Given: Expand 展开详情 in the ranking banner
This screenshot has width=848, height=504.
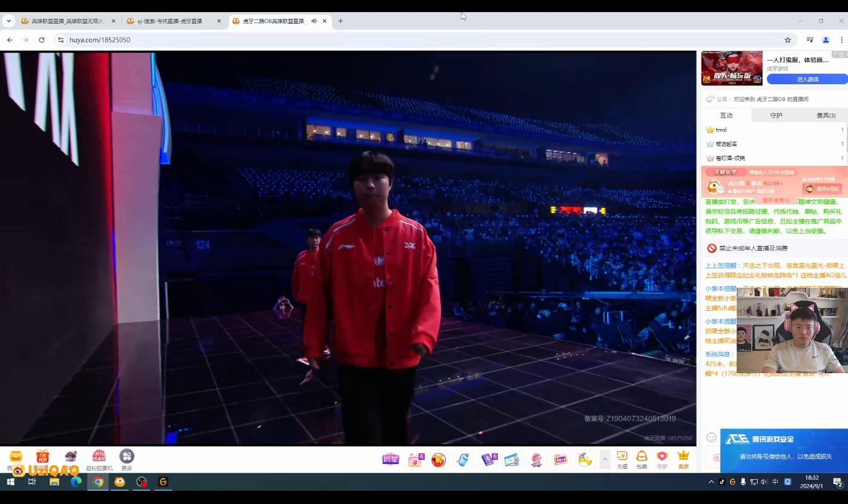Looking at the screenshot, I should click(775, 200).
